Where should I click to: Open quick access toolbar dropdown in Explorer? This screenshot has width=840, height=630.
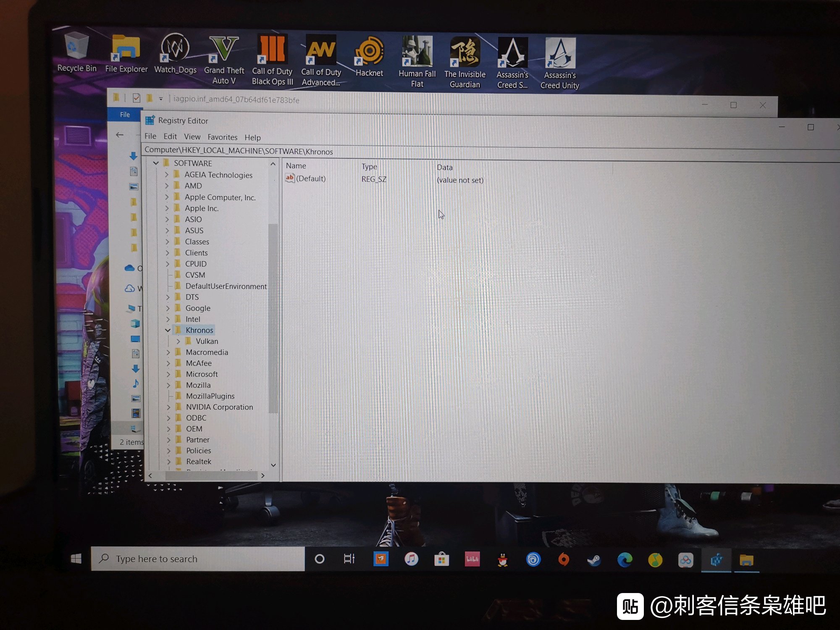160,99
